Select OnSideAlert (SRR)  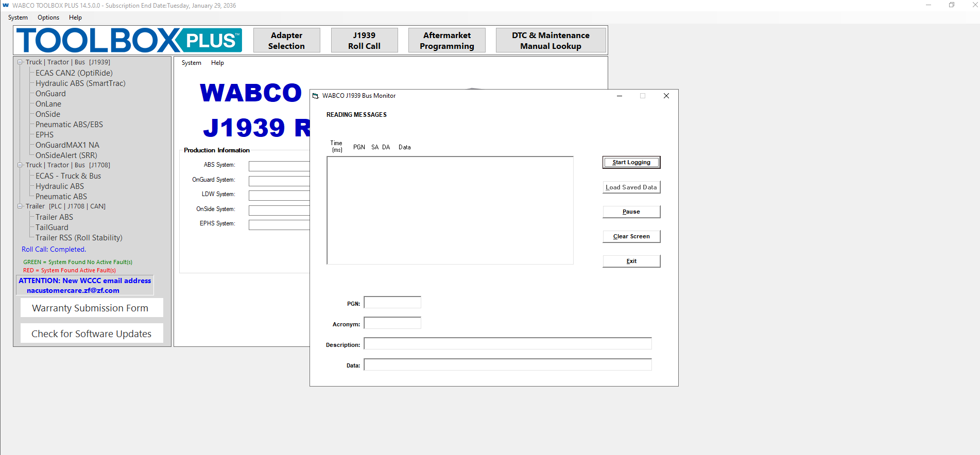[x=66, y=155]
